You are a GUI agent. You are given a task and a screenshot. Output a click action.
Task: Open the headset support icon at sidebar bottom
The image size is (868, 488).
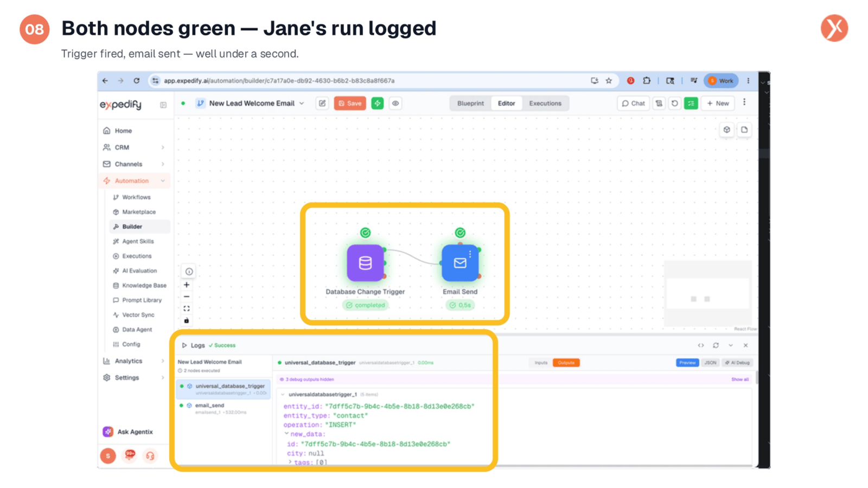(x=150, y=456)
